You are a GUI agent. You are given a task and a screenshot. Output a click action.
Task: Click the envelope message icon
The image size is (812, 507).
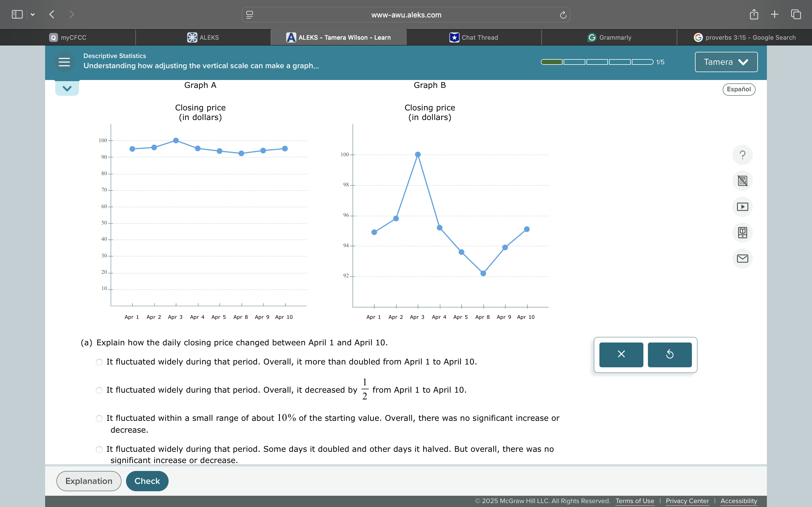click(742, 259)
